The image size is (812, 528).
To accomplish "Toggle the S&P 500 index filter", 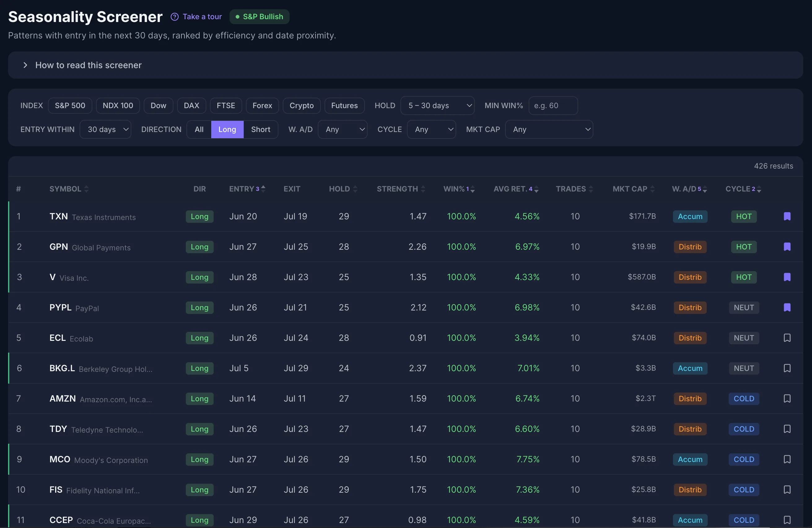I will pyautogui.click(x=70, y=106).
